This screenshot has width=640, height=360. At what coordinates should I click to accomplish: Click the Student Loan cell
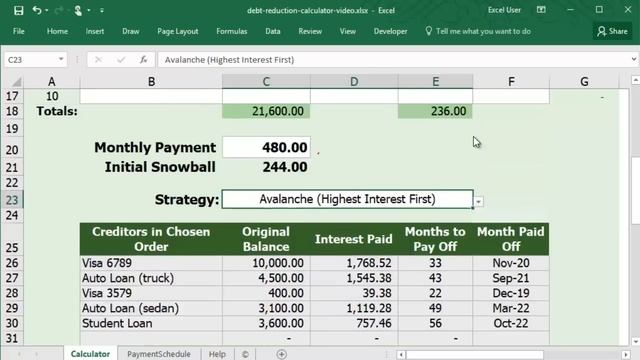151,323
